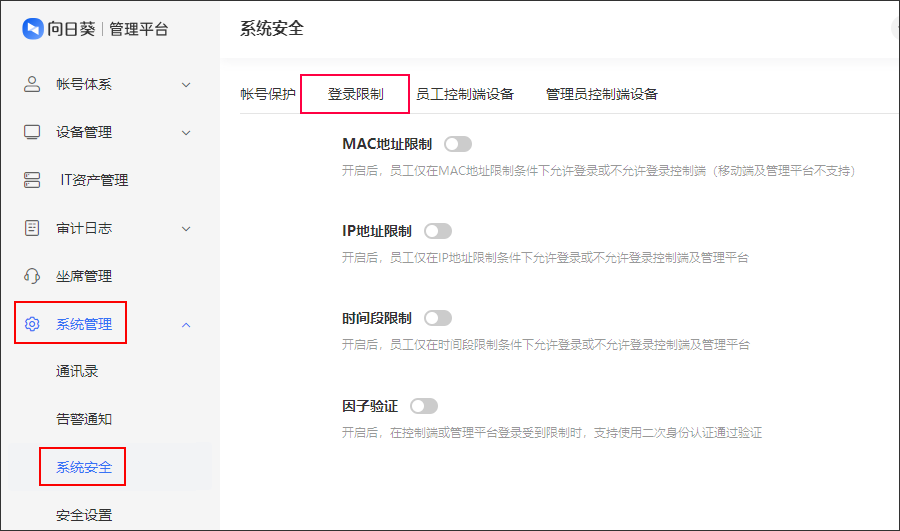900x531 pixels.
Task: Turn on the IP地址限制 switch
Action: click(x=438, y=231)
